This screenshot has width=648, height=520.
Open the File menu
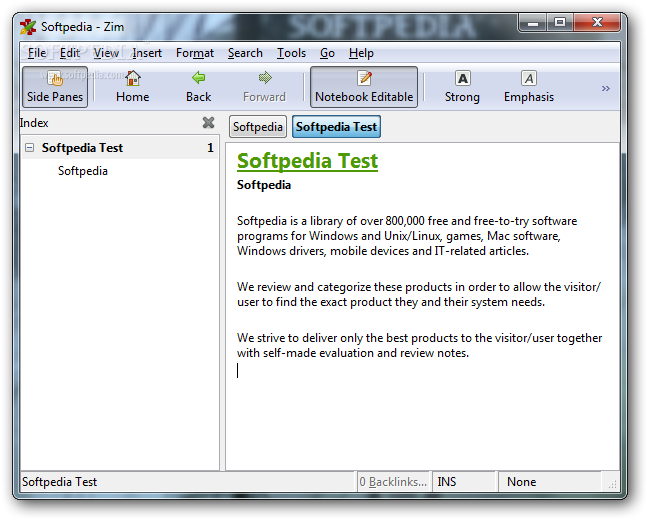pyautogui.click(x=37, y=53)
